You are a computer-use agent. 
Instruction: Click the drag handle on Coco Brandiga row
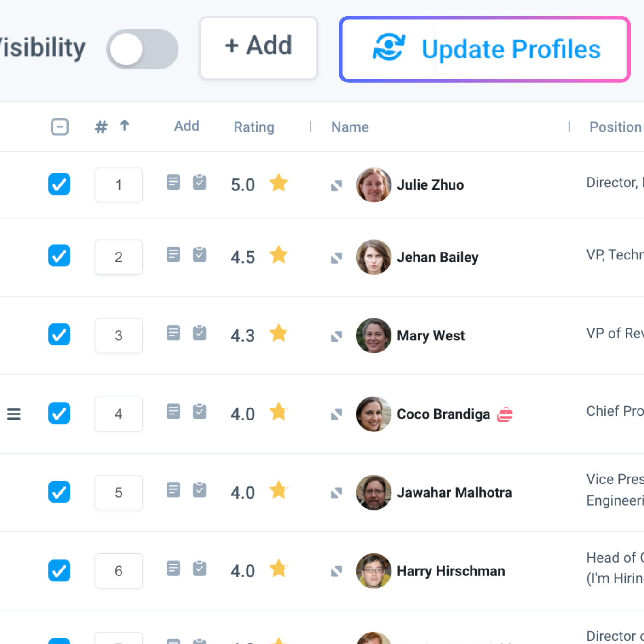click(14, 414)
